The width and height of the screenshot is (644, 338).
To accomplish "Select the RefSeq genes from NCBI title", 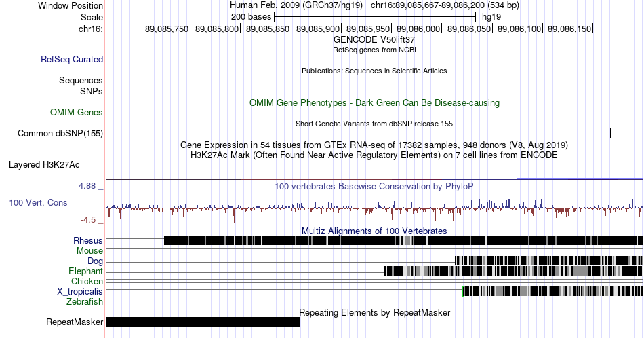I will [x=374, y=50].
